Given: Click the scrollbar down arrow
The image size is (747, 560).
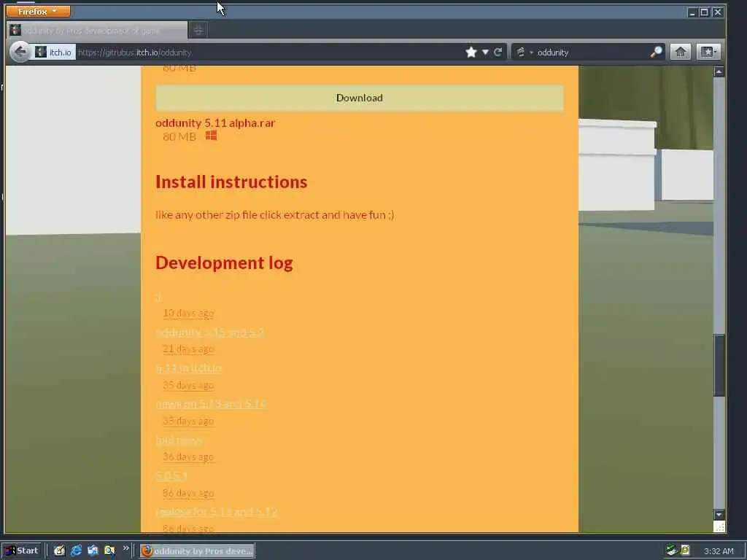Looking at the screenshot, I should pyautogui.click(x=719, y=514).
